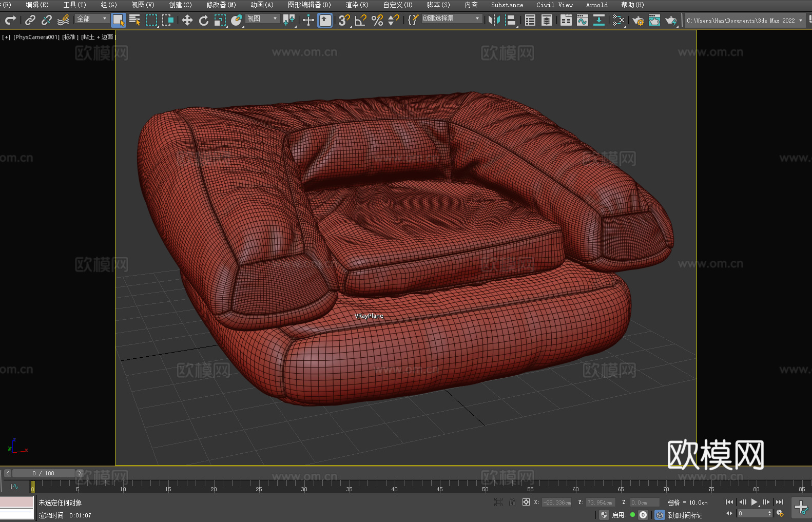Toggle the Selection Lock padlock
Screen dimensions: 812x522
[x=512, y=502]
